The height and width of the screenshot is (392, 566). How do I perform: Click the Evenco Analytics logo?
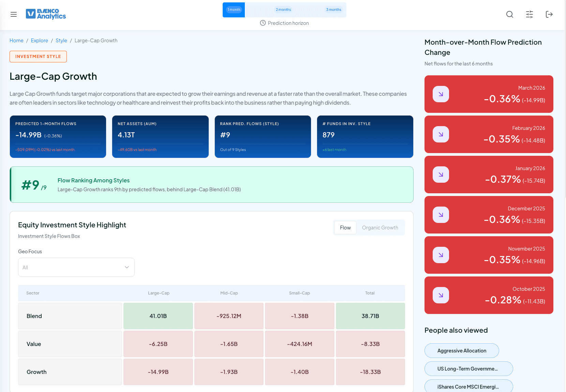tap(46, 14)
